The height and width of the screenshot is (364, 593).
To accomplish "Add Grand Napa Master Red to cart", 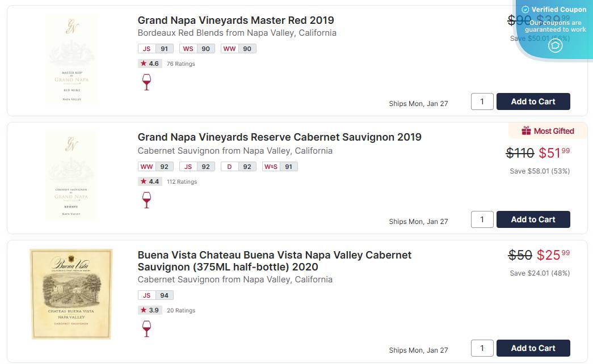I will (x=533, y=101).
